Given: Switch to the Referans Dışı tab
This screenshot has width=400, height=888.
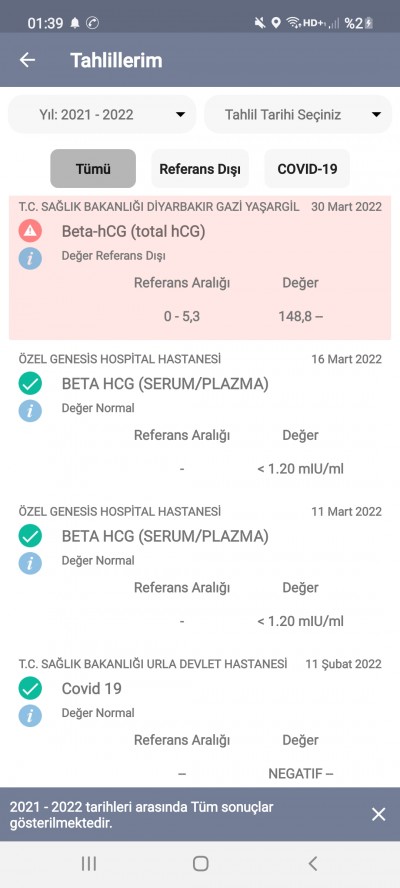Looking at the screenshot, I should 200,168.
